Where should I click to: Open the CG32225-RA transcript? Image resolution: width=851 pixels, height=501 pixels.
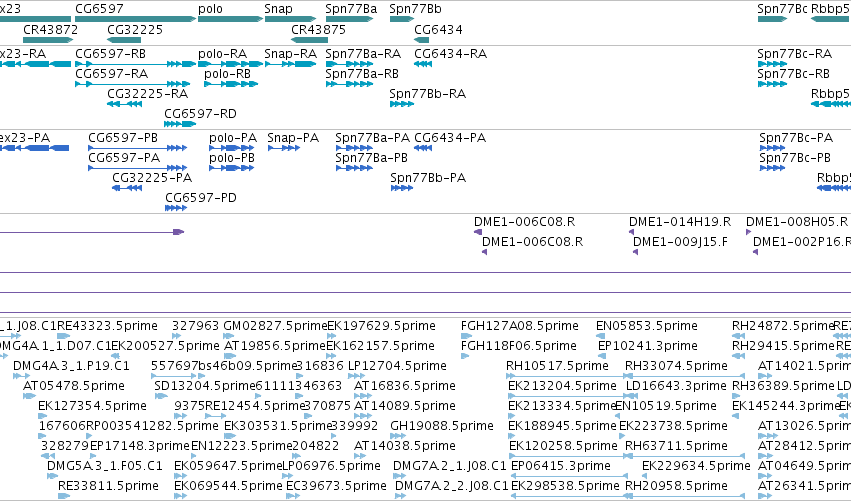click(x=125, y=104)
